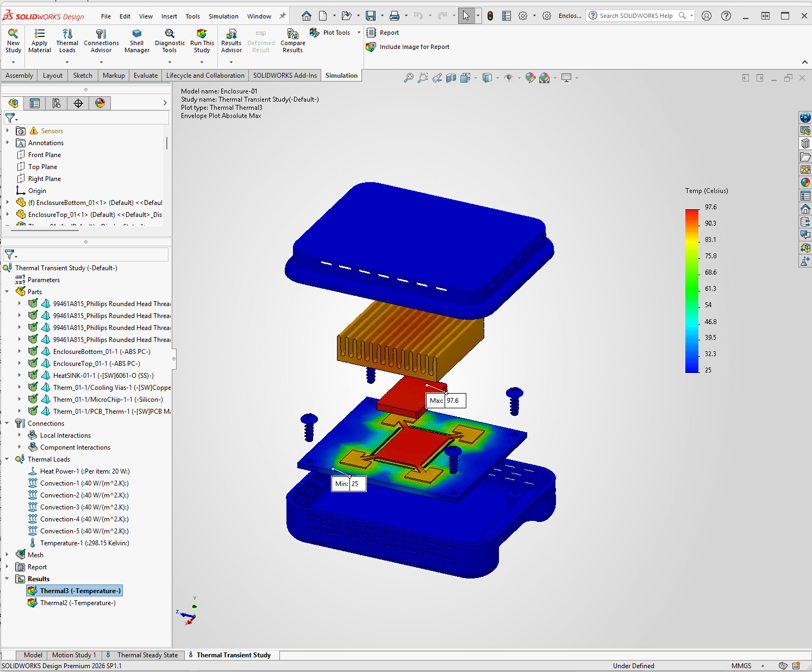Open Appearances tab in task pane
The width and height of the screenshot is (812, 672).
point(805,183)
